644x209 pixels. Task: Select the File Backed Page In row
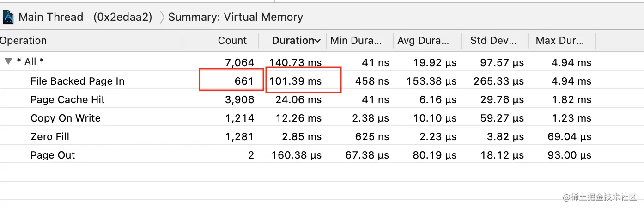77,81
